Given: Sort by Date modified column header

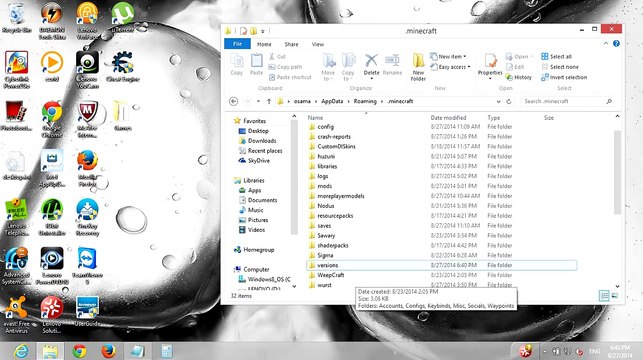Looking at the screenshot, I should 448,118.
